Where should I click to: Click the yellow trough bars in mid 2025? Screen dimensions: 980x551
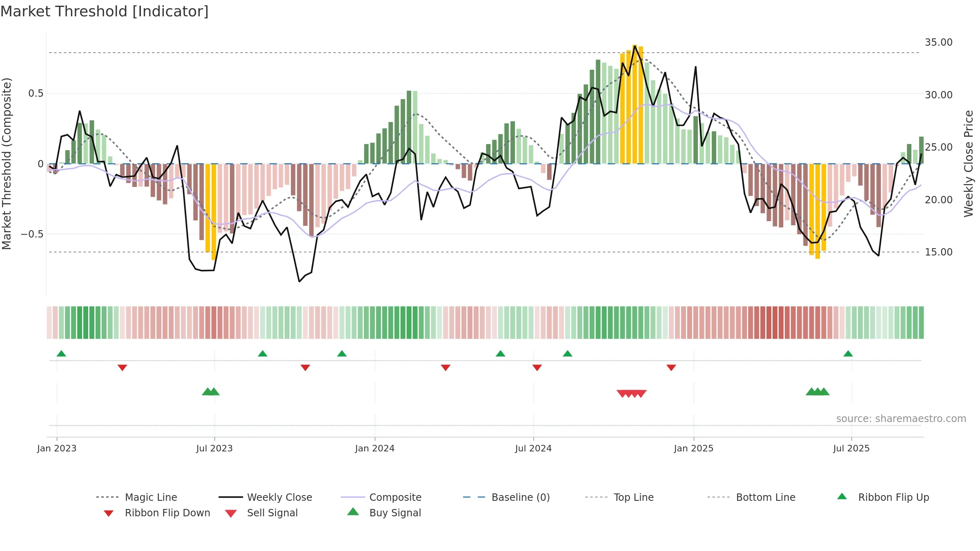(x=817, y=211)
